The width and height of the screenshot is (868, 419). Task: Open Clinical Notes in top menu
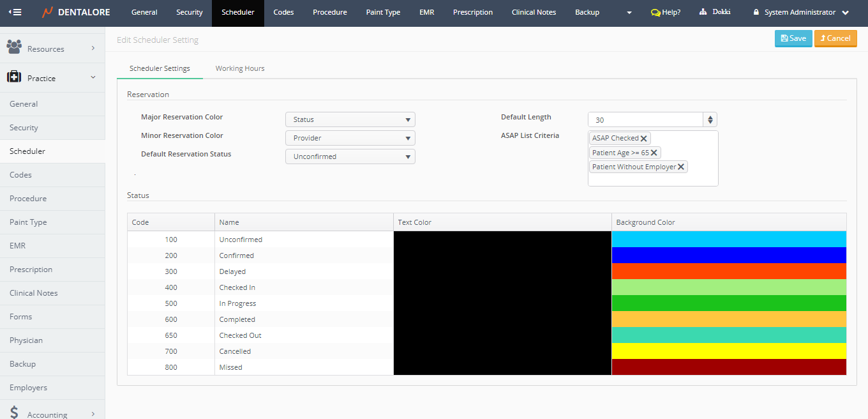[x=534, y=12]
